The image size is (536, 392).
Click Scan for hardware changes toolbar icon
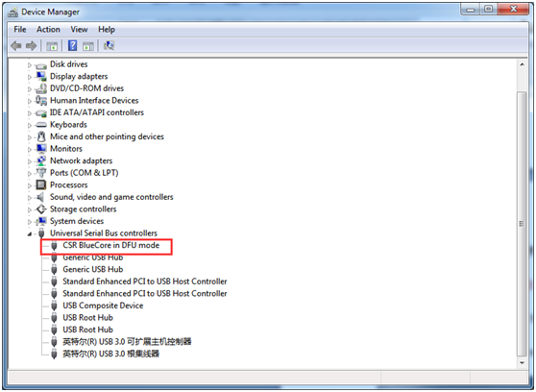(110, 45)
